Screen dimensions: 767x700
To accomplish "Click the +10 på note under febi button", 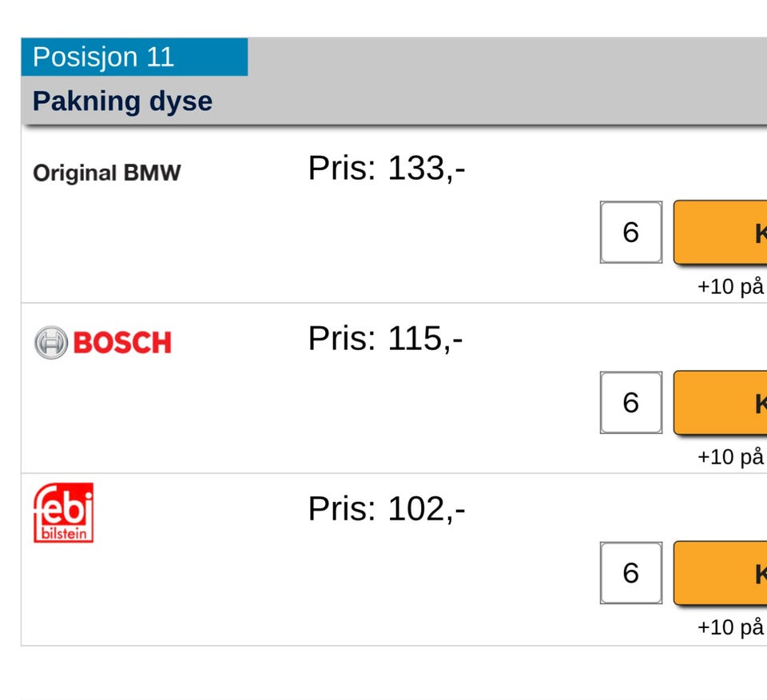I will click(x=730, y=627).
